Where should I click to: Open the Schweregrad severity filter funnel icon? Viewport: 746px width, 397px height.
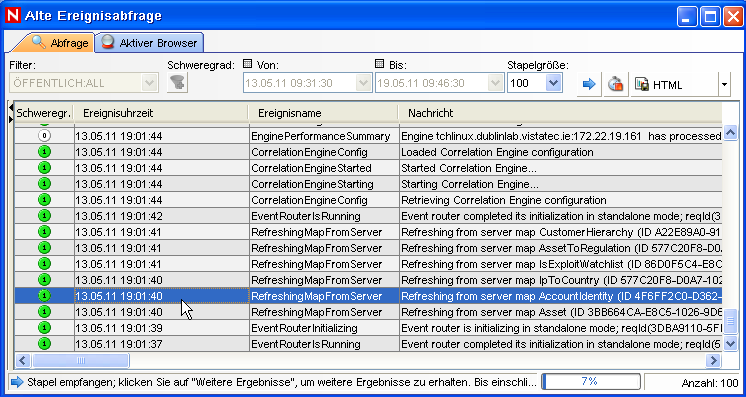(177, 83)
